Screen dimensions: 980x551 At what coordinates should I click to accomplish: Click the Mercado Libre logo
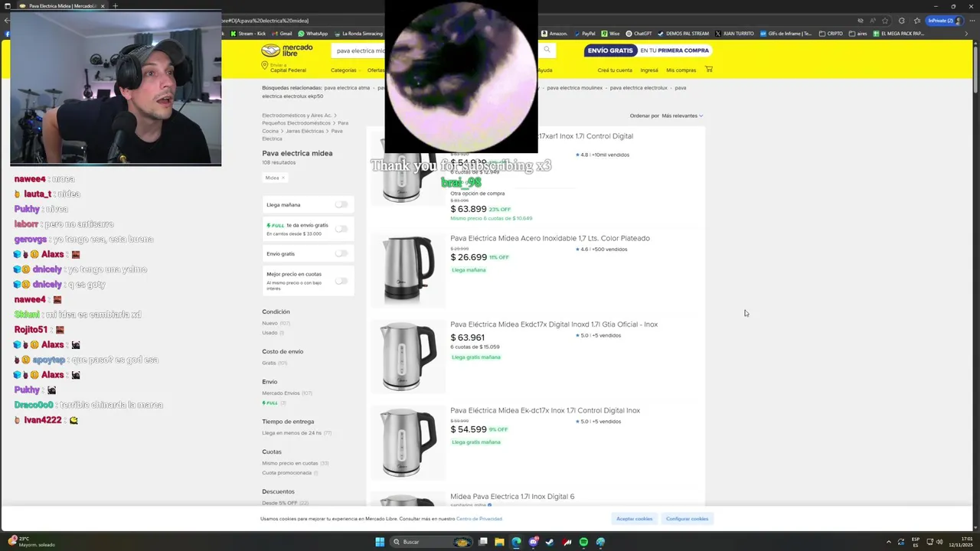click(287, 51)
